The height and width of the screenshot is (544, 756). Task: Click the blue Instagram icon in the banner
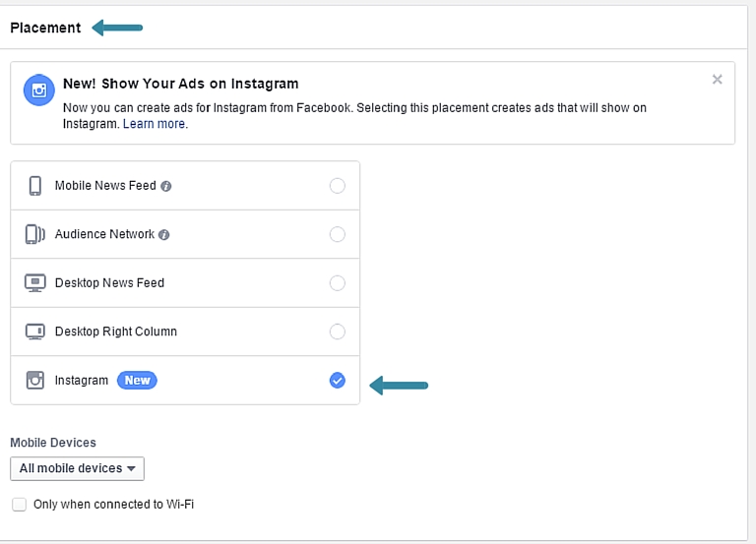pos(39,91)
